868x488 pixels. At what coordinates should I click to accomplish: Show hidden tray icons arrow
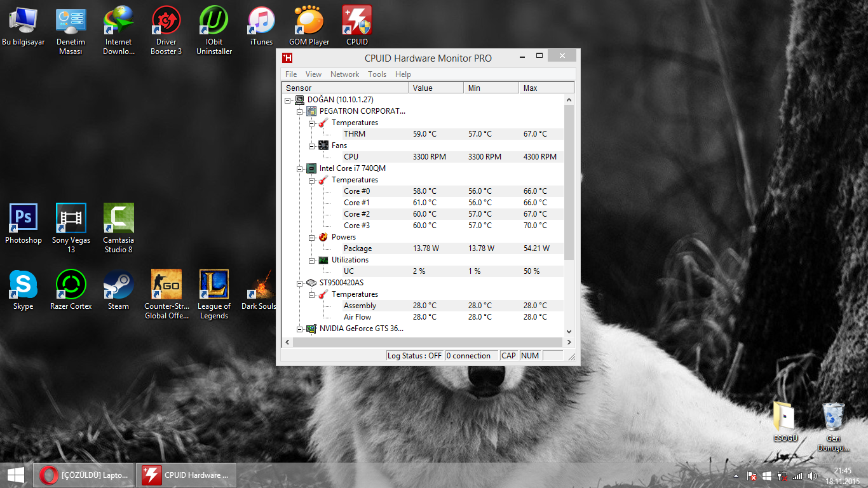tap(736, 475)
